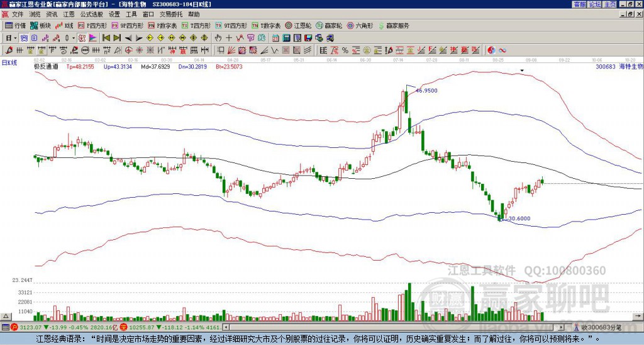Expand the volume panel up-triangle button

coord(6,316)
